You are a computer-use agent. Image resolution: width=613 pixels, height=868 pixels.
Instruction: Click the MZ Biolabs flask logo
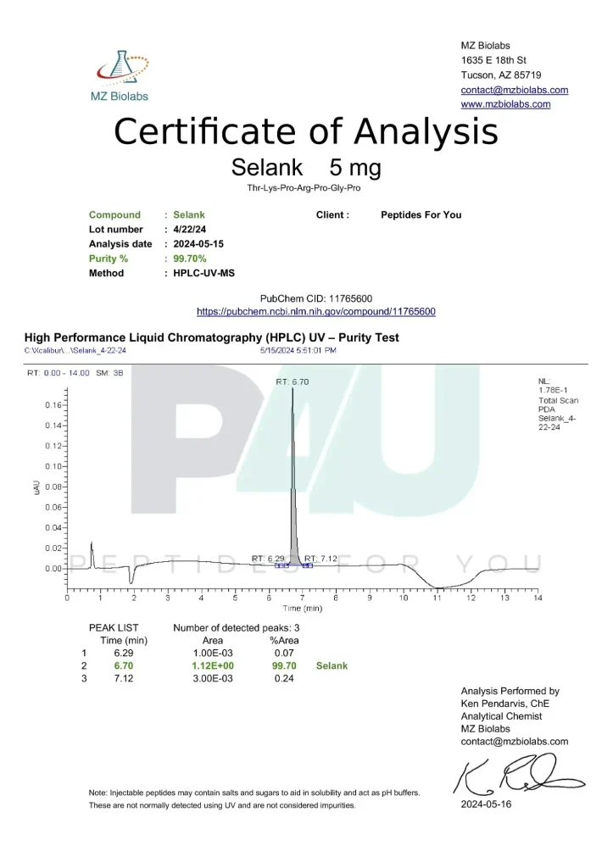[121, 75]
